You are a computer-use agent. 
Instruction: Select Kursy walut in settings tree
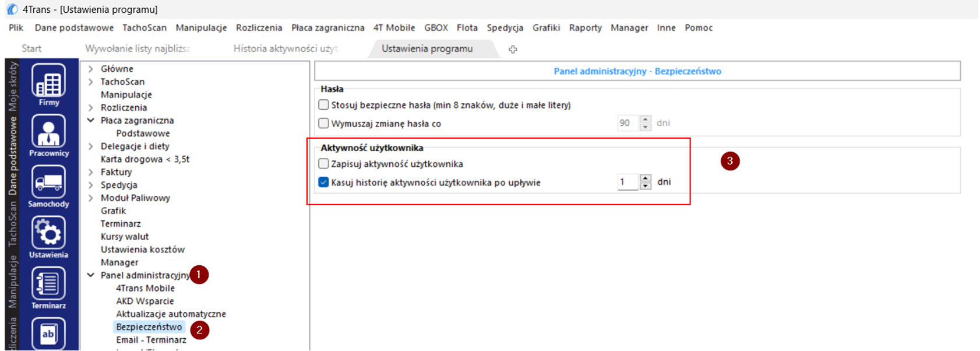pos(125,237)
